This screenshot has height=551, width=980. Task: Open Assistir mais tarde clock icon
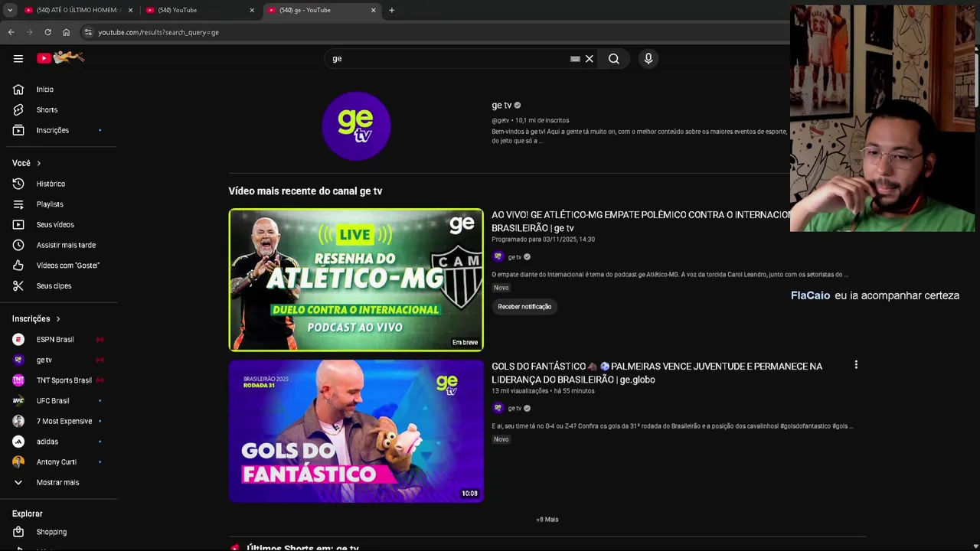pyautogui.click(x=18, y=245)
